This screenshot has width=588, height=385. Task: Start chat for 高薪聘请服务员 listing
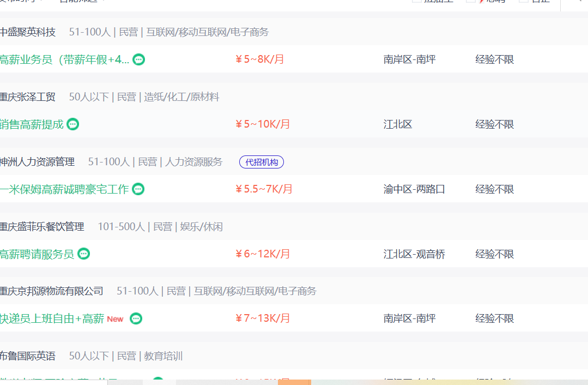[83, 254]
